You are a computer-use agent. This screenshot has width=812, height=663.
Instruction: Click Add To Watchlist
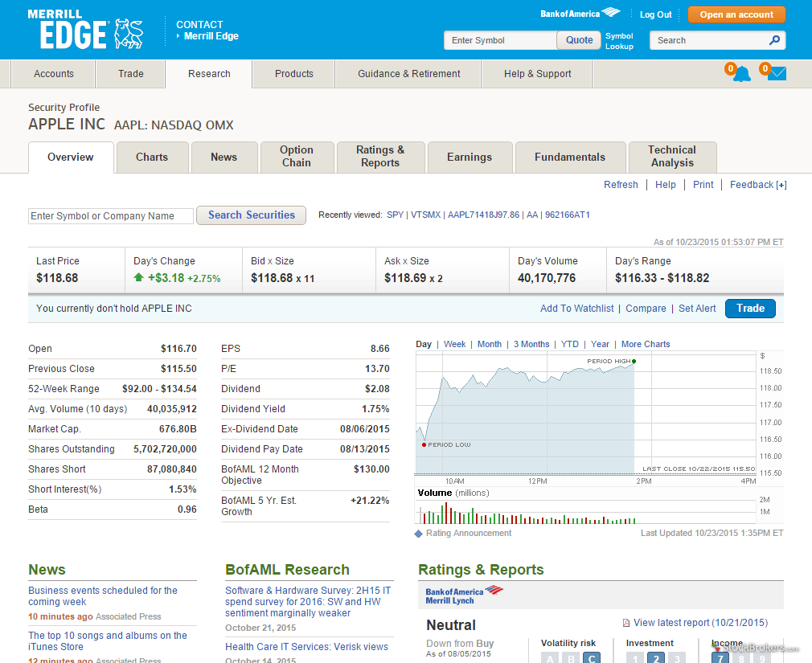click(x=577, y=309)
